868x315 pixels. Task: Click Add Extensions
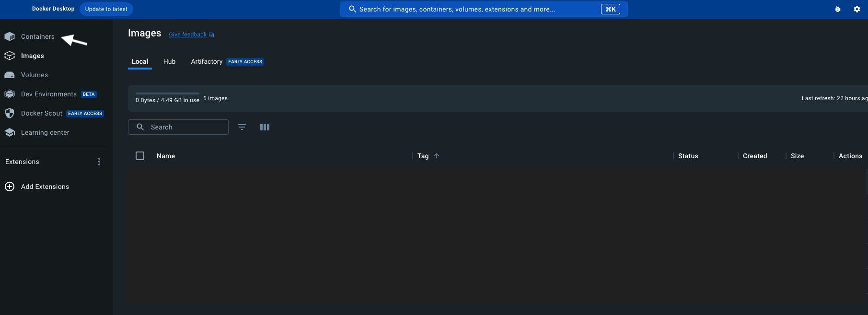tap(45, 187)
